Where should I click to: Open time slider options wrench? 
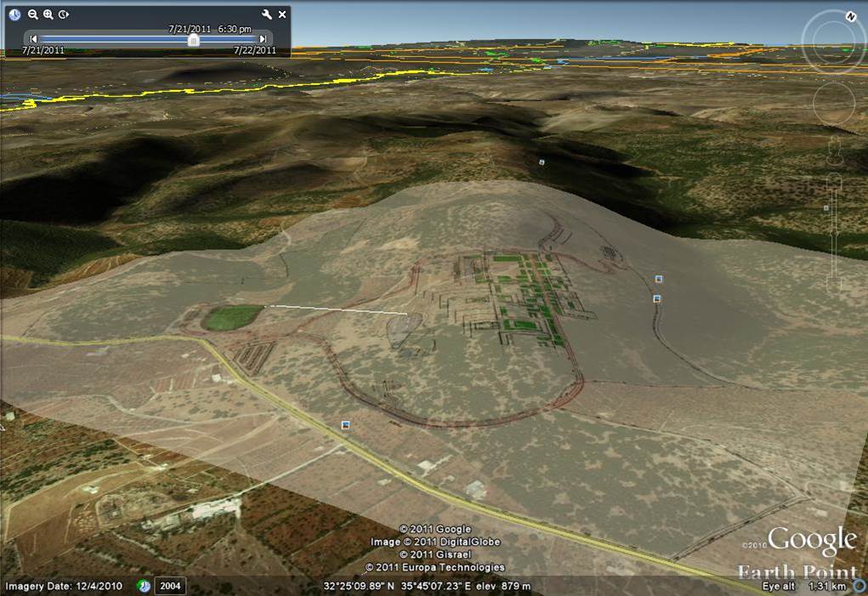(267, 14)
